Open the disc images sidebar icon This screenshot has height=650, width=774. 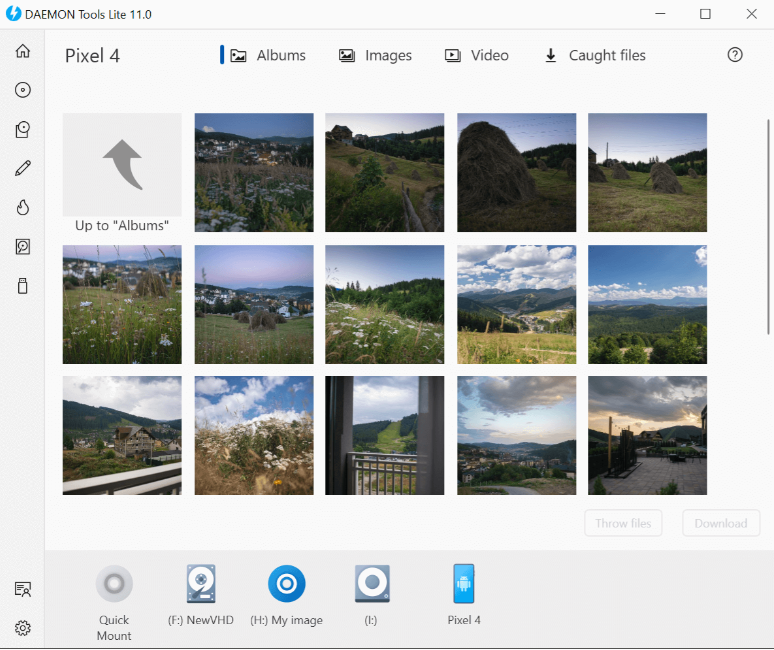[23, 90]
